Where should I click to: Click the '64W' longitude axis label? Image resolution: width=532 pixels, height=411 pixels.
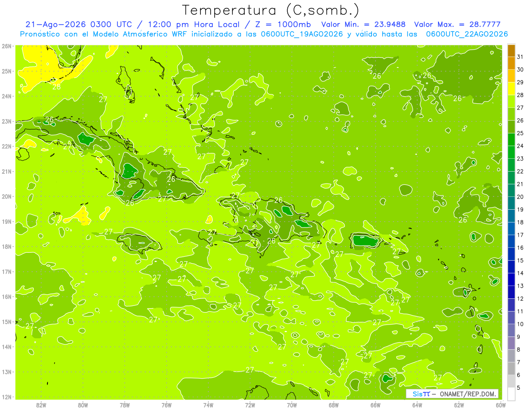point(417,405)
